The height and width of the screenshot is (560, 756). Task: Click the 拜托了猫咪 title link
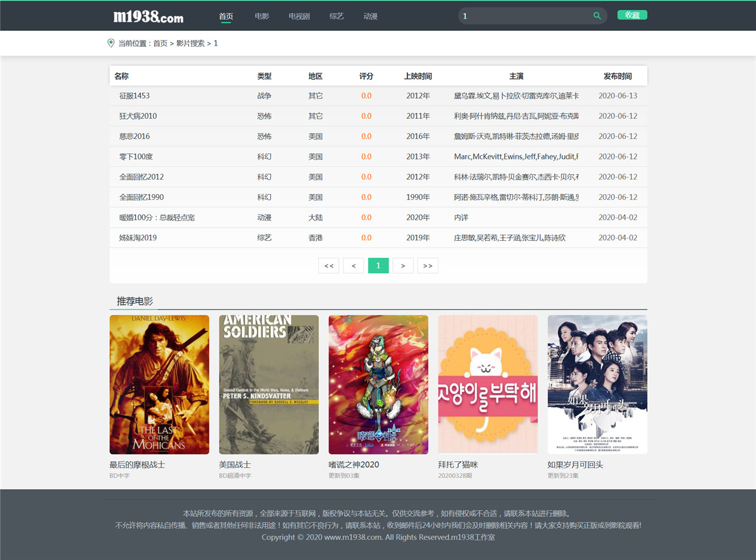coord(458,465)
